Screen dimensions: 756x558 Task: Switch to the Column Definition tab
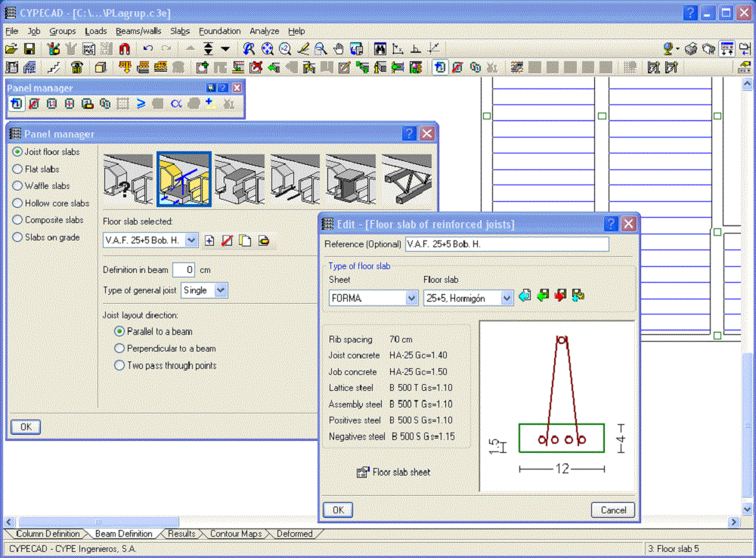coord(47,534)
